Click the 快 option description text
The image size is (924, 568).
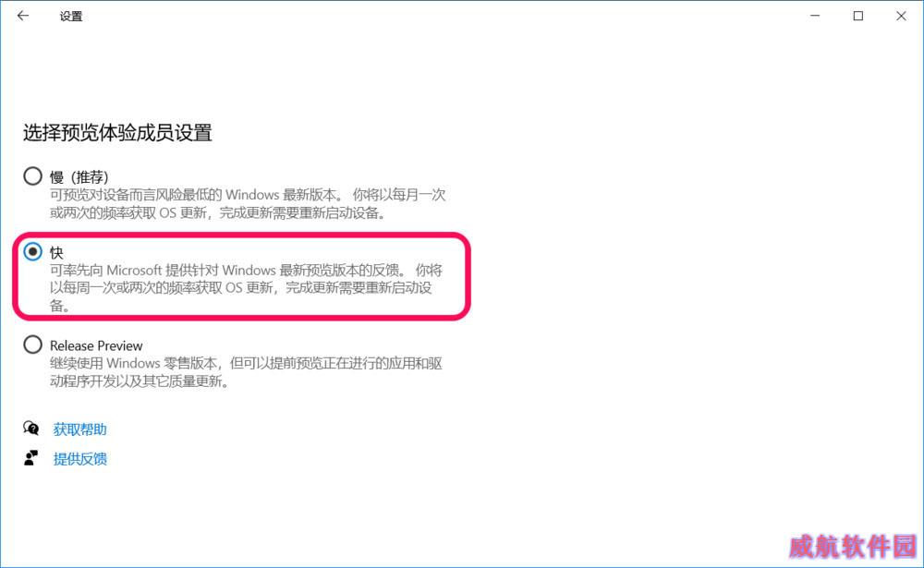(x=247, y=287)
